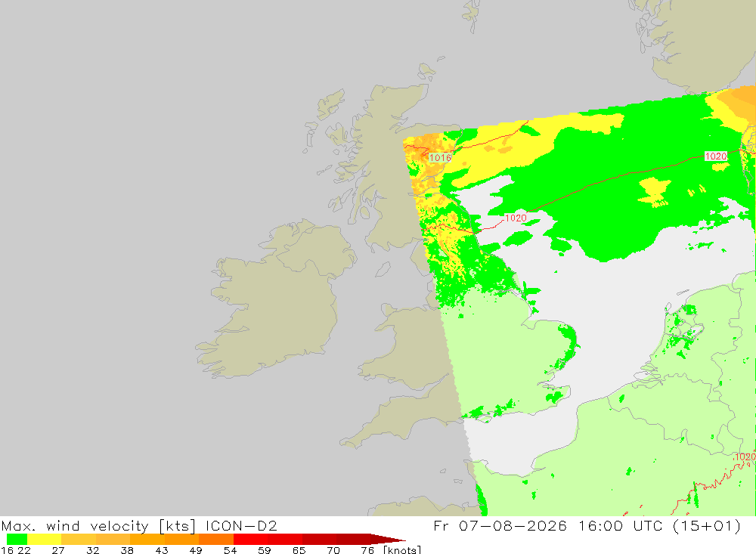Click the '1020' isobar label over continental Europe
Image resolution: width=756 pixels, height=554 pixels.
[x=745, y=457]
